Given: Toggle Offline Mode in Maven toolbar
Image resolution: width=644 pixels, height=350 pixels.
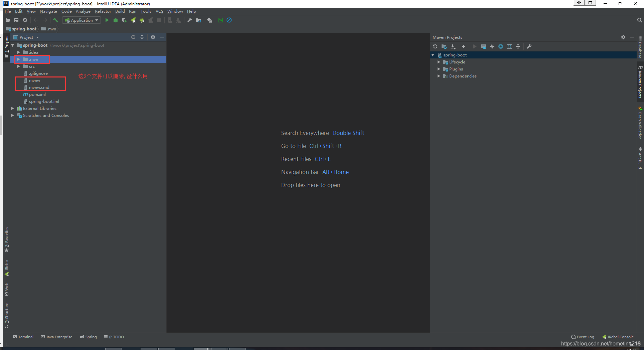Looking at the screenshot, I should [x=492, y=47].
